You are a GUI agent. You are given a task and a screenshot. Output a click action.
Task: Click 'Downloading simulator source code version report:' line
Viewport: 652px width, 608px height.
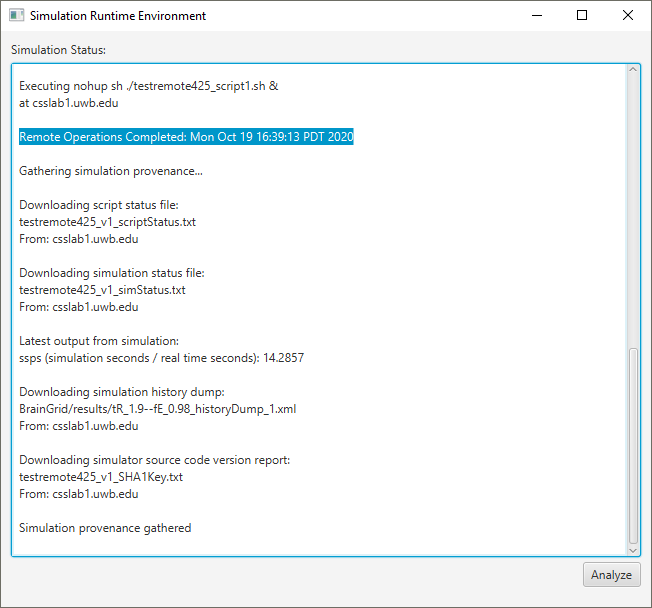[155, 460]
